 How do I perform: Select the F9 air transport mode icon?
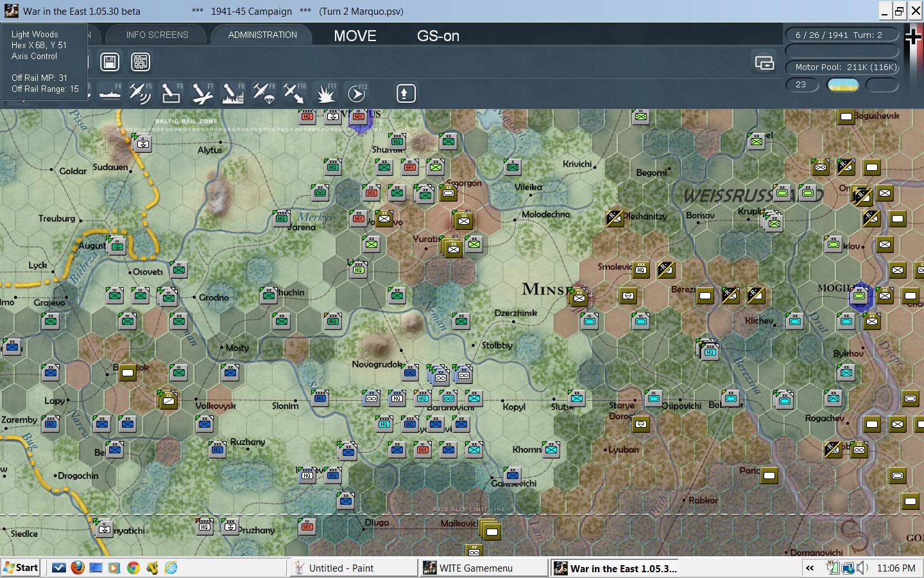pos(263,94)
